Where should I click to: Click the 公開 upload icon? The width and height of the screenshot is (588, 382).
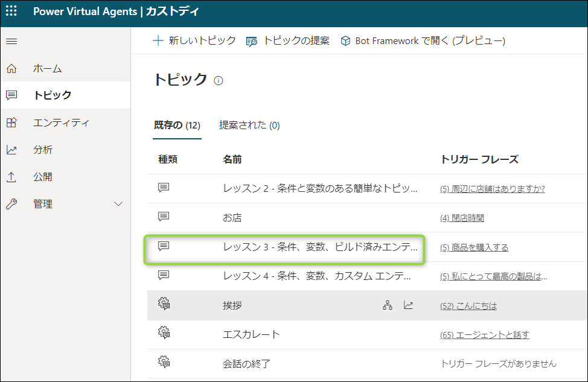point(11,177)
